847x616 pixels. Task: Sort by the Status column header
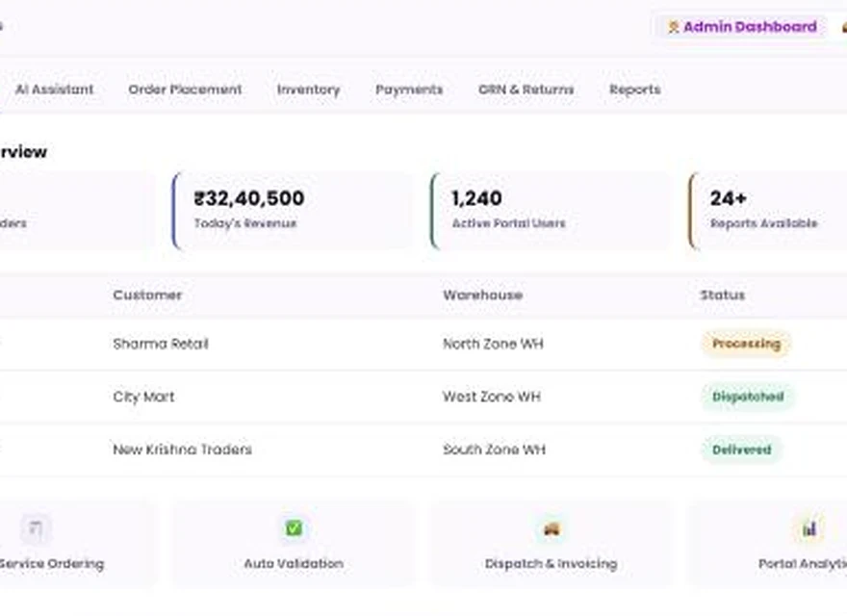(x=722, y=295)
